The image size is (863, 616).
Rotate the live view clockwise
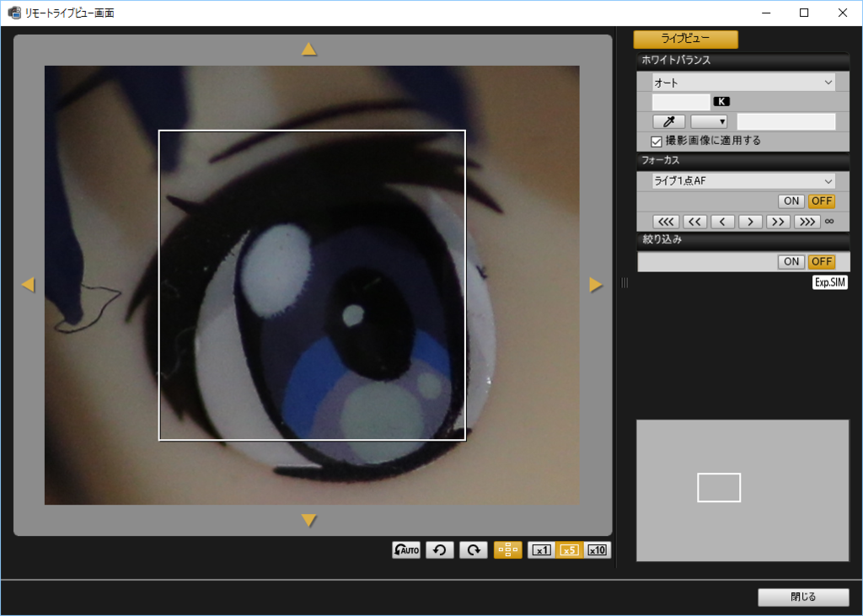474,550
